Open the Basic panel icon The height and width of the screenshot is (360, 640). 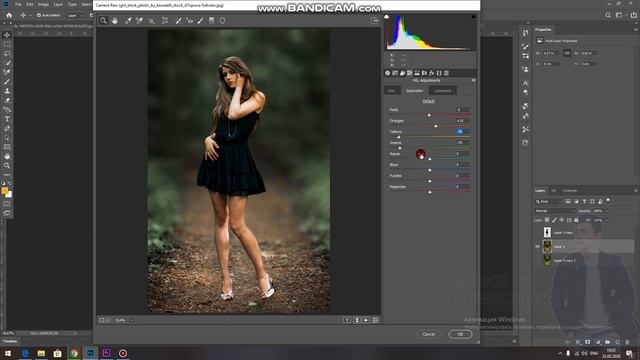point(388,73)
